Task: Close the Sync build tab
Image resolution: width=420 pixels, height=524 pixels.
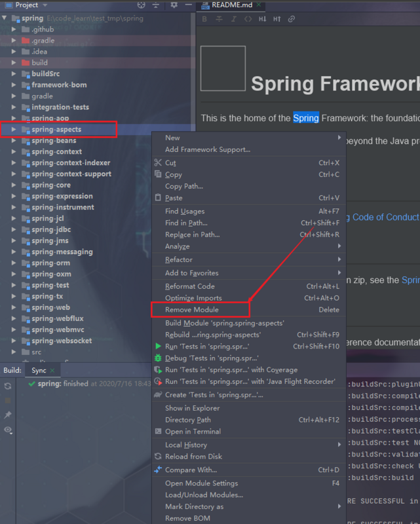Action: (x=52, y=370)
